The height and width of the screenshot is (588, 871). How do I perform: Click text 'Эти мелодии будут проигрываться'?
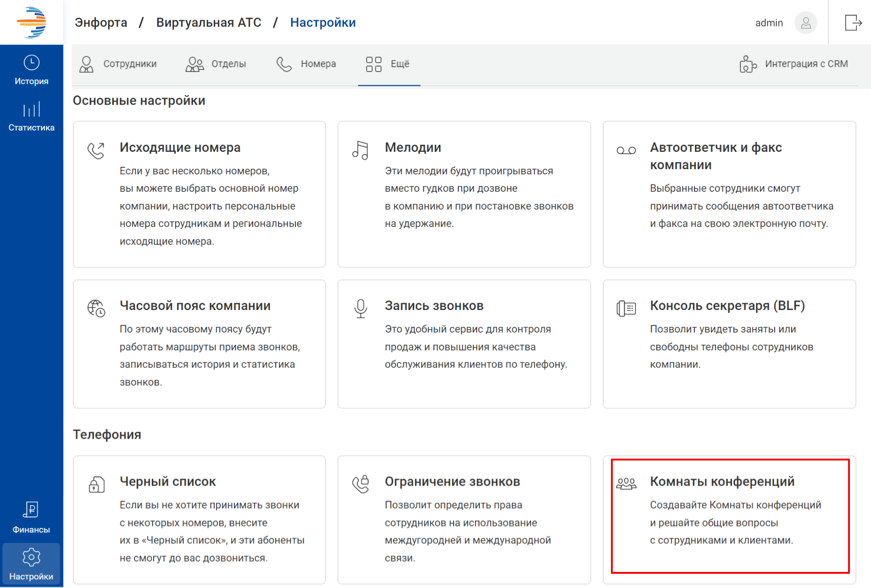click(x=469, y=171)
